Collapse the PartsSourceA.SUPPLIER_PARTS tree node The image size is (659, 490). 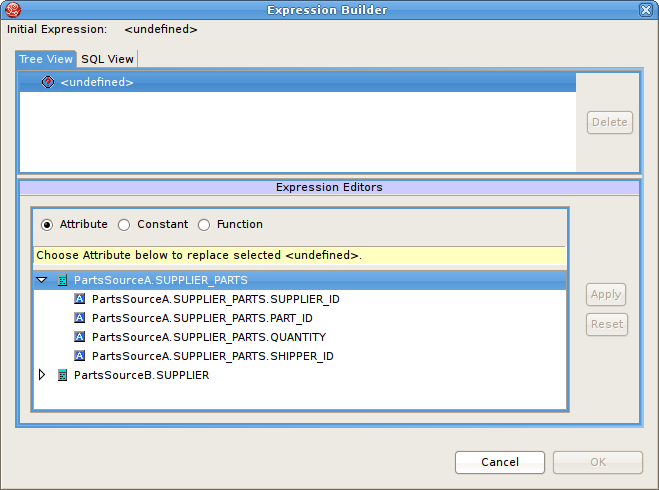[x=42, y=281]
